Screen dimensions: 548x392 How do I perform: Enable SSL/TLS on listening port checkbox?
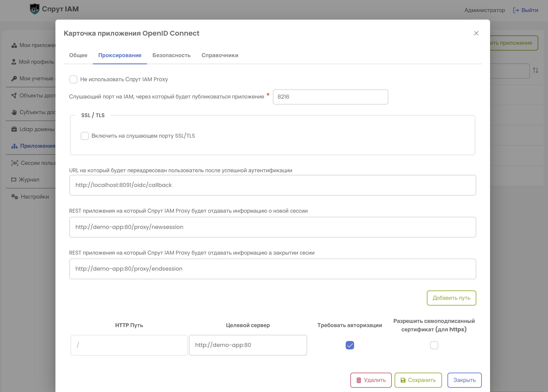(85, 136)
